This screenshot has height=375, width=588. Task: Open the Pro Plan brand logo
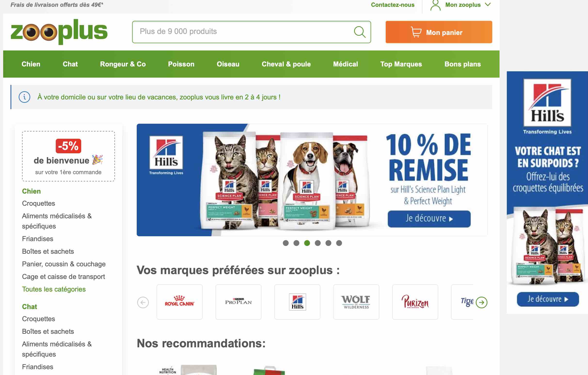[x=238, y=302]
